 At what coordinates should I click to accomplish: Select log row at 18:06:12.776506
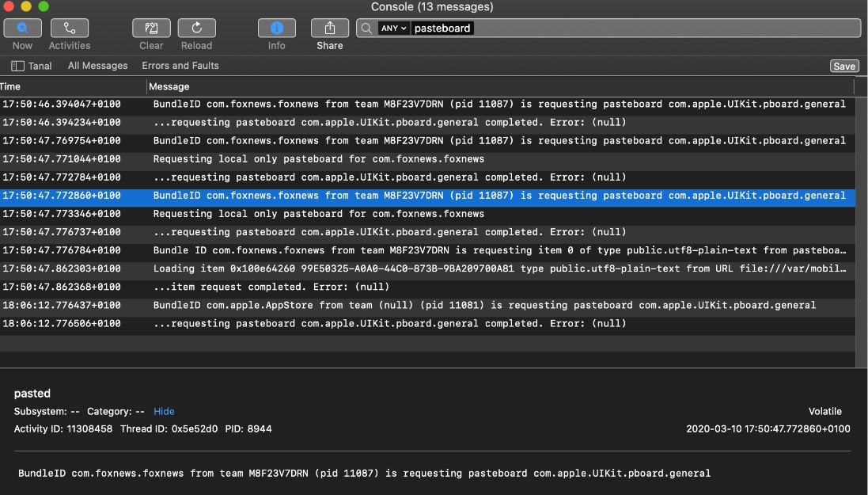click(427, 324)
